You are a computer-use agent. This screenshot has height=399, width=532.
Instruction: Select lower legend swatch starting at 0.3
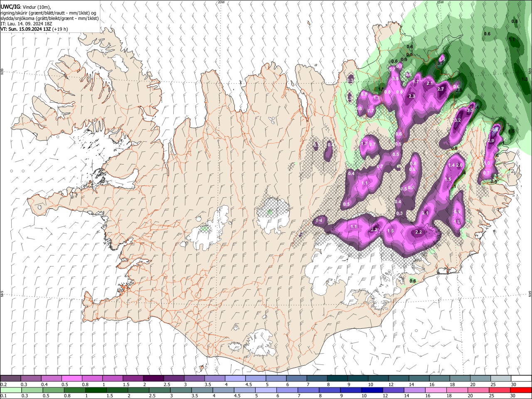(32, 390)
